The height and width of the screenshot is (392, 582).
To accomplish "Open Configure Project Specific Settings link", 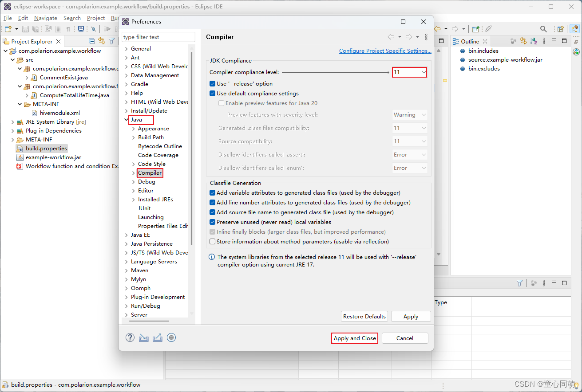I will 385,51.
